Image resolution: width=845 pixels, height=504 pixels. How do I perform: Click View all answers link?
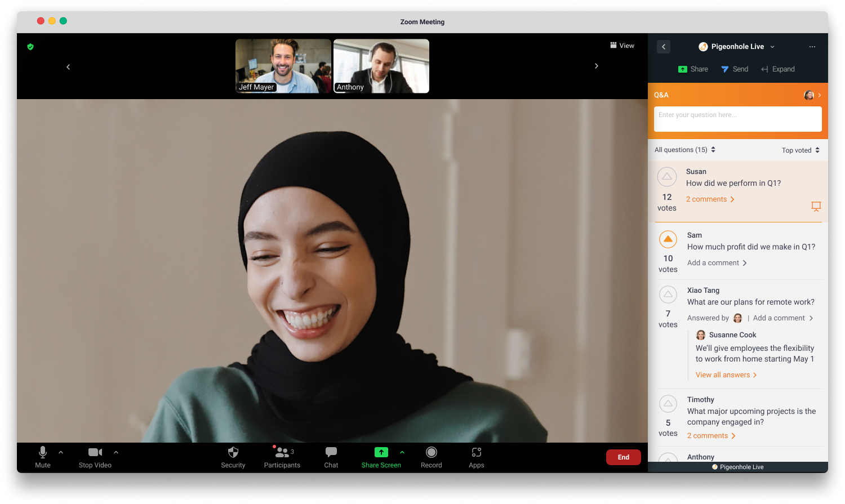pyautogui.click(x=726, y=375)
